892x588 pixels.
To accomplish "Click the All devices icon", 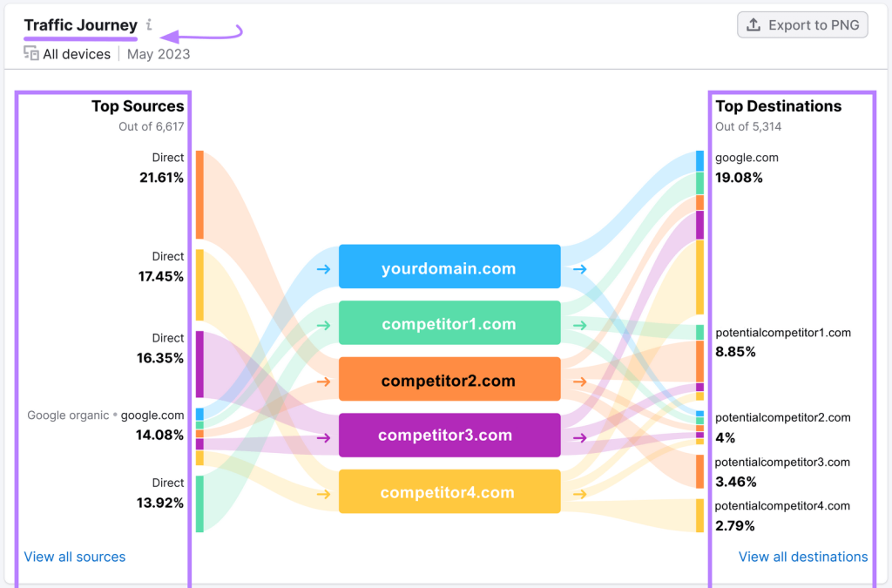I will [x=31, y=54].
